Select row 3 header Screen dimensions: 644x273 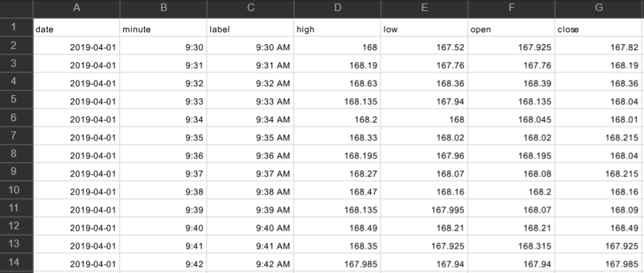(x=17, y=63)
